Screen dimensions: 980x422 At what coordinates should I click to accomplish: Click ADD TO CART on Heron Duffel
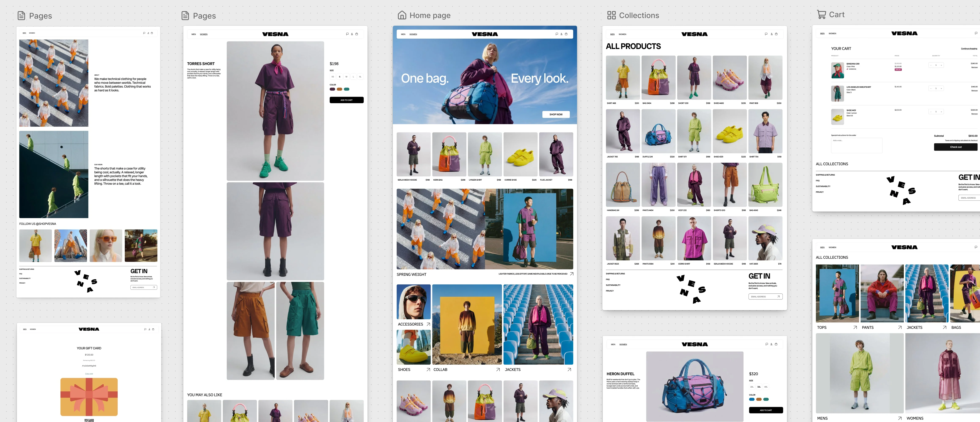pyautogui.click(x=766, y=410)
